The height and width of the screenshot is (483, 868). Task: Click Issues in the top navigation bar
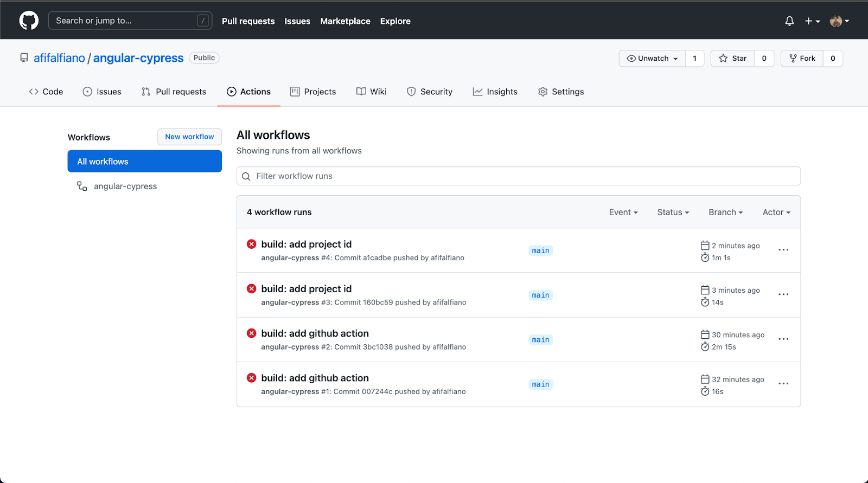297,21
